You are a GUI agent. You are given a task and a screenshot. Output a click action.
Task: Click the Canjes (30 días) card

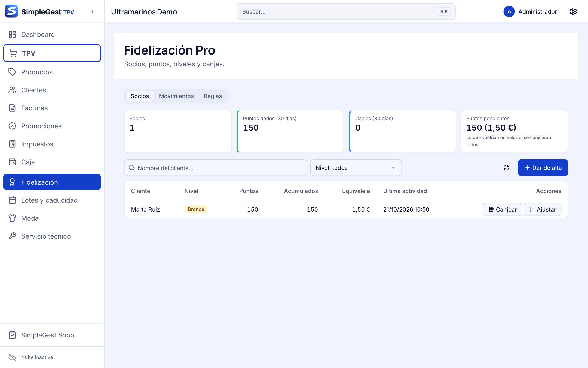tap(402, 131)
